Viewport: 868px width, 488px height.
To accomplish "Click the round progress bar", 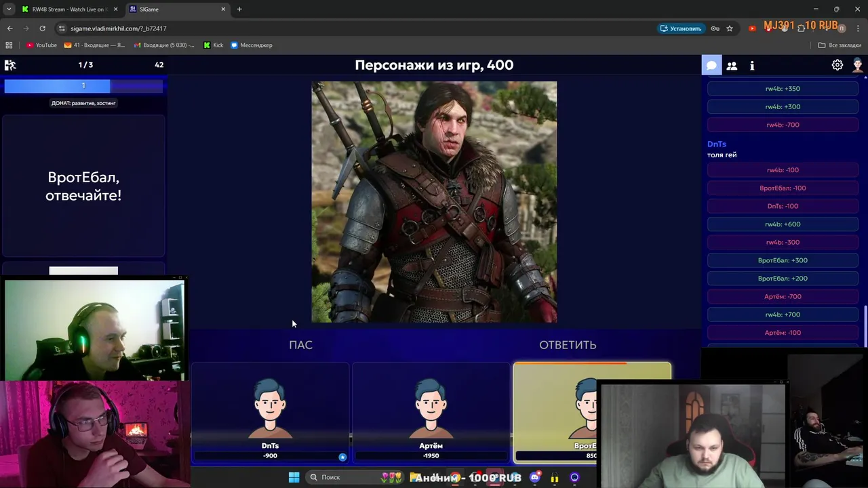I will pos(83,85).
